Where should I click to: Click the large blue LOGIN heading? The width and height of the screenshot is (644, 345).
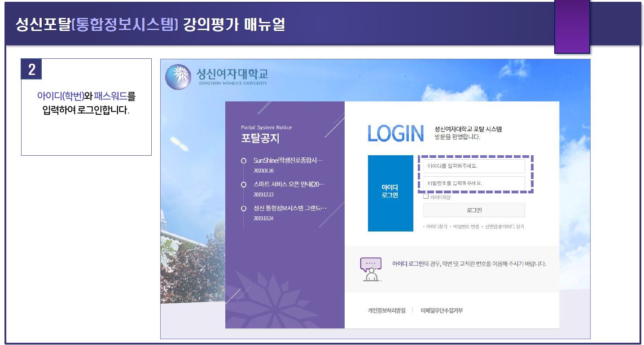395,133
